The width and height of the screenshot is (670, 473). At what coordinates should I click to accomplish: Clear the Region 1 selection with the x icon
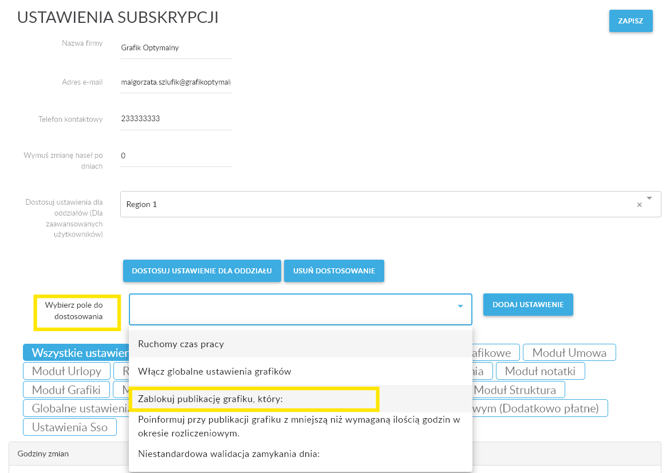639,205
